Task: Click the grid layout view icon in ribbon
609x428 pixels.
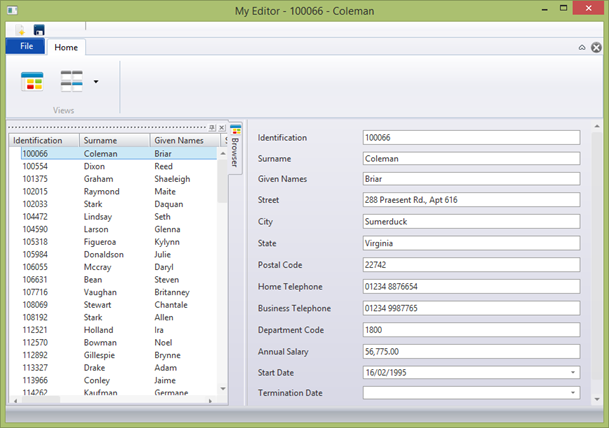Action: pos(71,82)
